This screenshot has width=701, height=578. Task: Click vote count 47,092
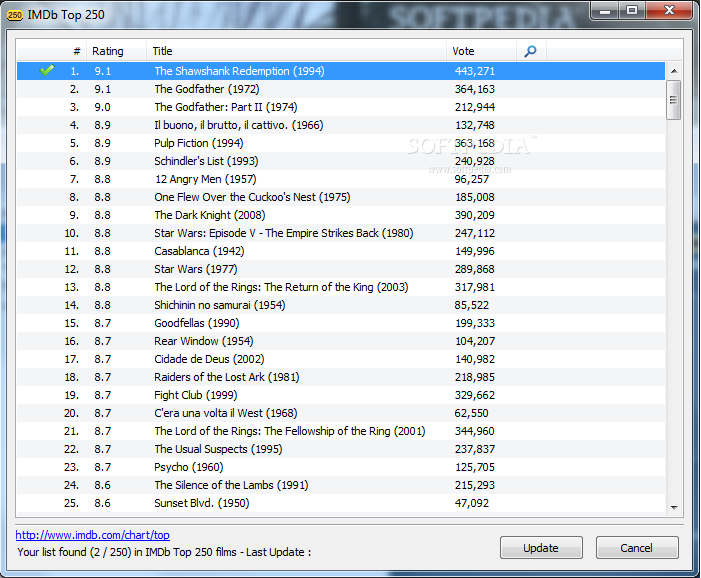472,503
